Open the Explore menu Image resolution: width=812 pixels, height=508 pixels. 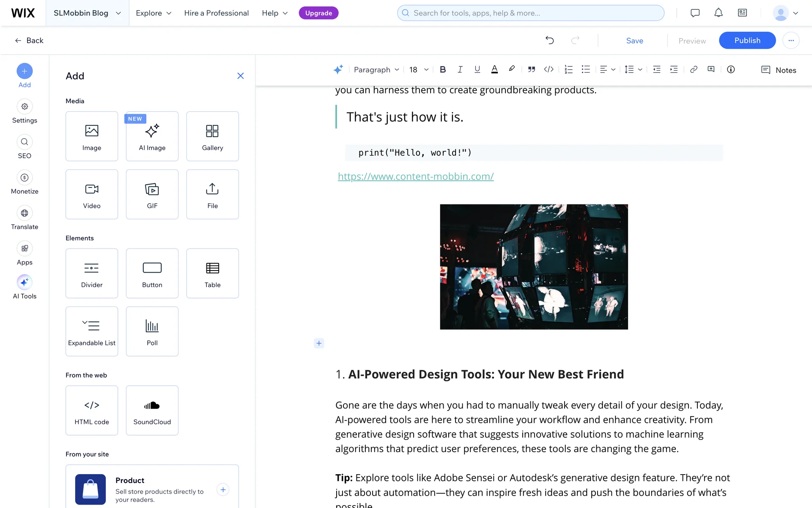tap(154, 13)
